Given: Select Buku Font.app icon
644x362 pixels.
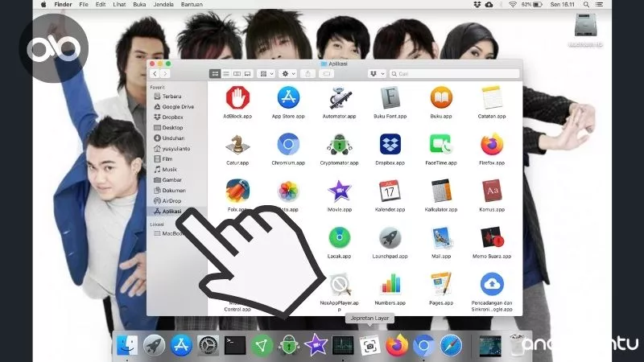Looking at the screenshot, I should (390, 97).
